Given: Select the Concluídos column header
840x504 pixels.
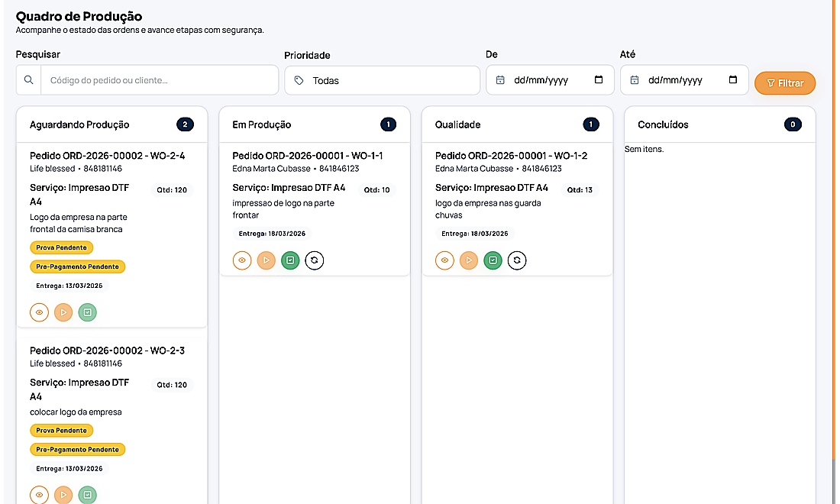Looking at the screenshot, I should click(663, 124).
